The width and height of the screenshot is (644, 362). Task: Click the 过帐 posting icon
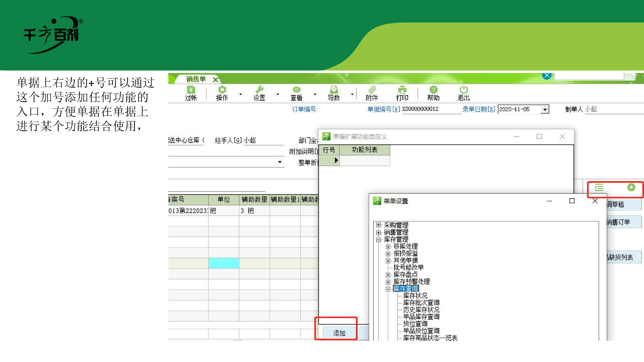tap(191, 90)
